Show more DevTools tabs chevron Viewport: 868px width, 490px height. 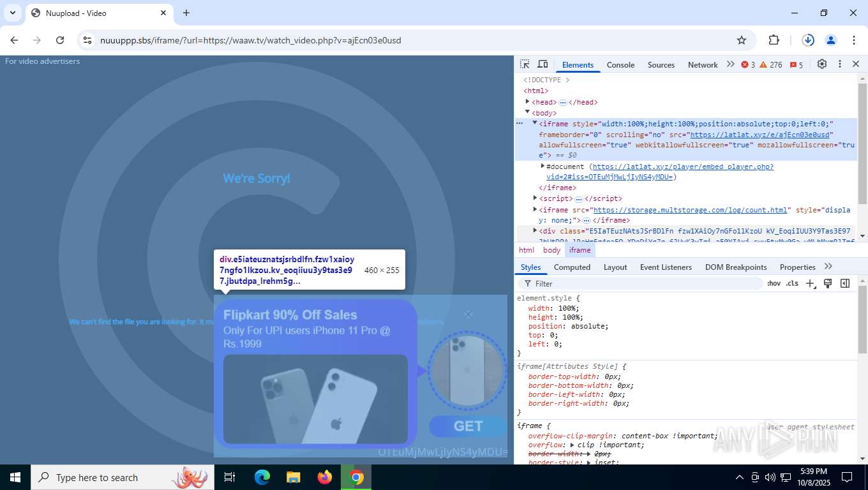point(731,64)
